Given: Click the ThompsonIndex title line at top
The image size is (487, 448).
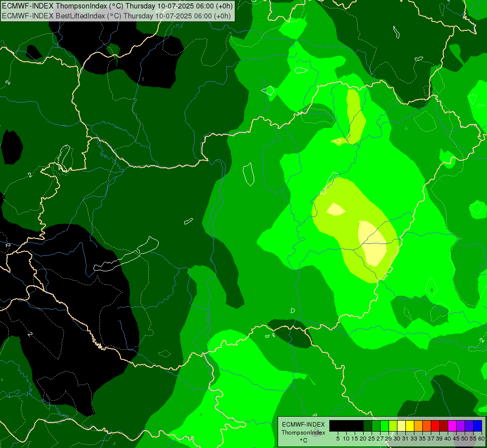Looking at the screenshot, I should tap(117, 5).
